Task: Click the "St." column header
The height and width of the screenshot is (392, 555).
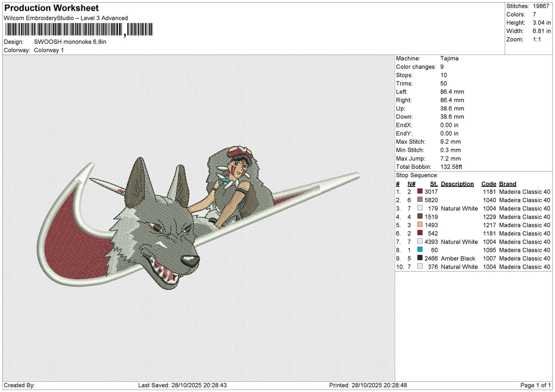Action: 434,184
